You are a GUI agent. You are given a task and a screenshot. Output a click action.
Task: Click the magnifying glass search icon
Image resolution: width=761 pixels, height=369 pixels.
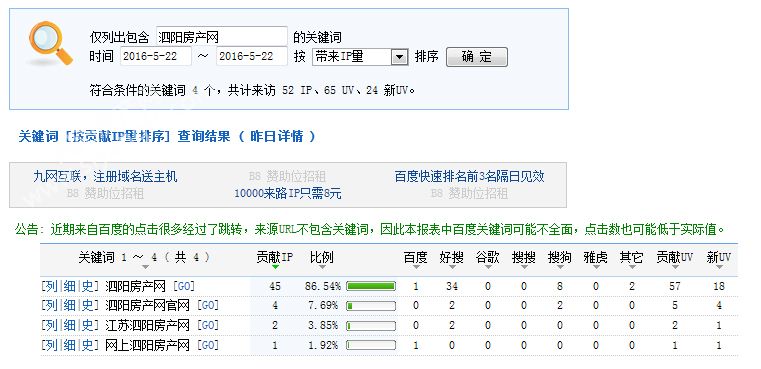click(50, 43)
